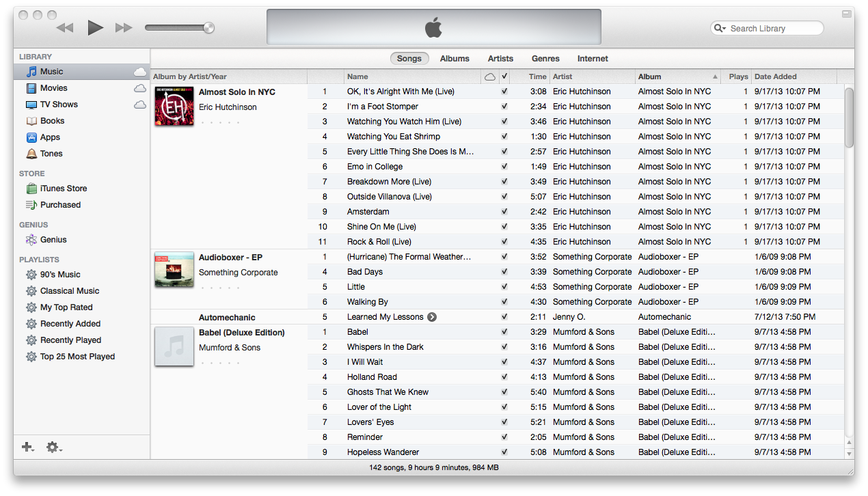Click the cloud icon beside TV Shows
This screenshot has height=496, width=868.
140,105
